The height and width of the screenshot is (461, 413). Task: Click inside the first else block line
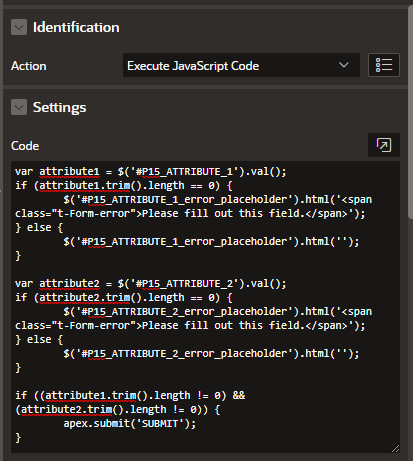[211, 241]
